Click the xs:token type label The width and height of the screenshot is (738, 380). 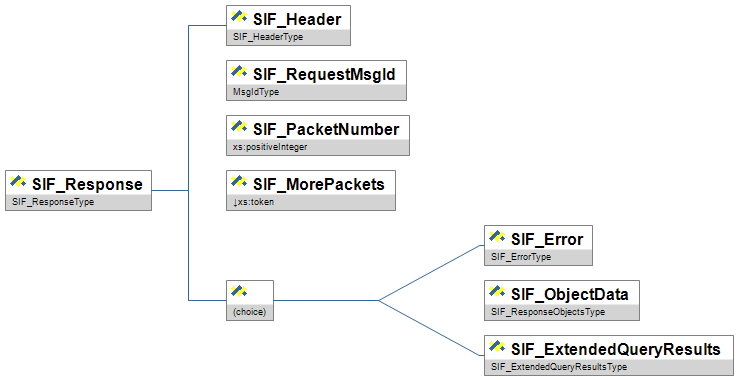click(x=254, y=202)
